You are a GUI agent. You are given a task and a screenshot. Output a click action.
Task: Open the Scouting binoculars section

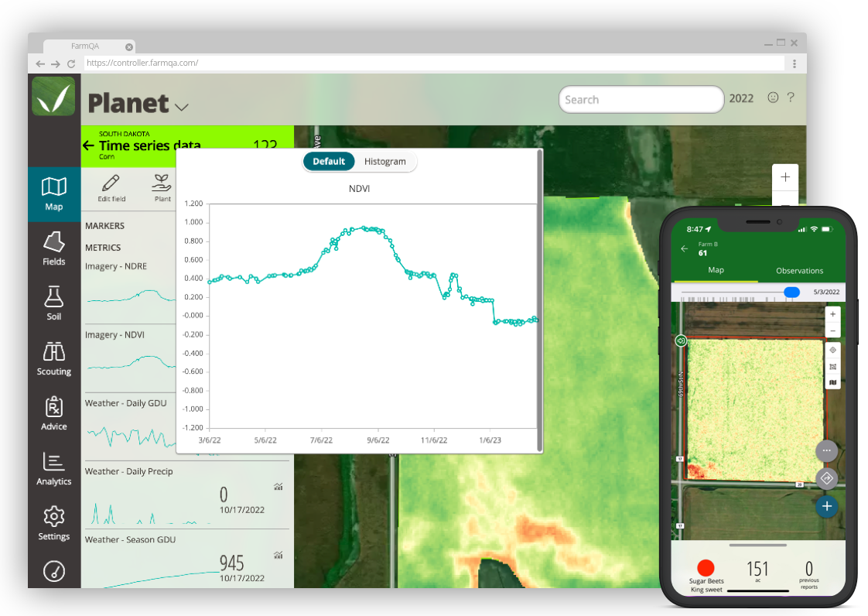(53, 358)
